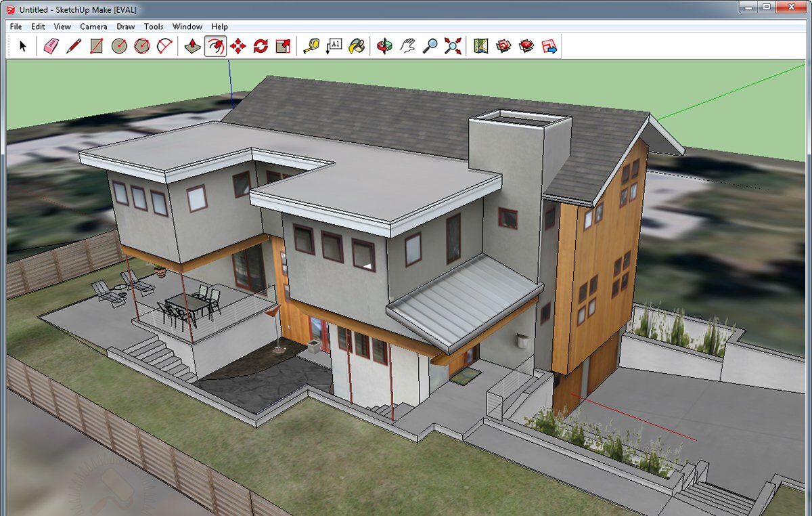Image resolution: width=812 pixels, height=516 pixels.
Task: Click the chimney top in the model
Action: click(x=520, y=119)
